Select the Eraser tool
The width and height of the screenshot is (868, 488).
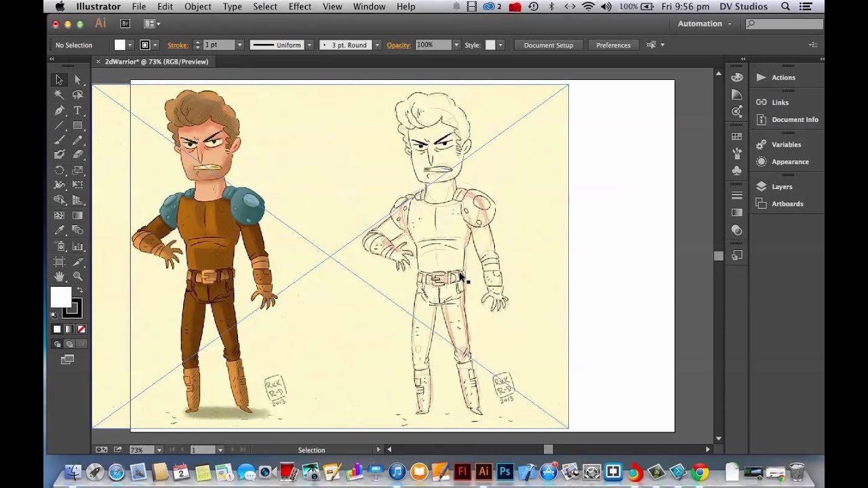(77, 155)
